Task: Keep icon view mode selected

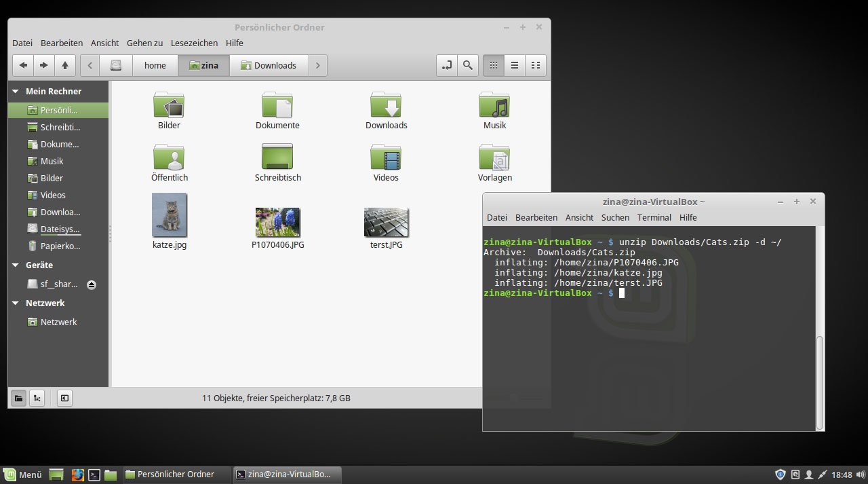Action: (x=493, y=65)
